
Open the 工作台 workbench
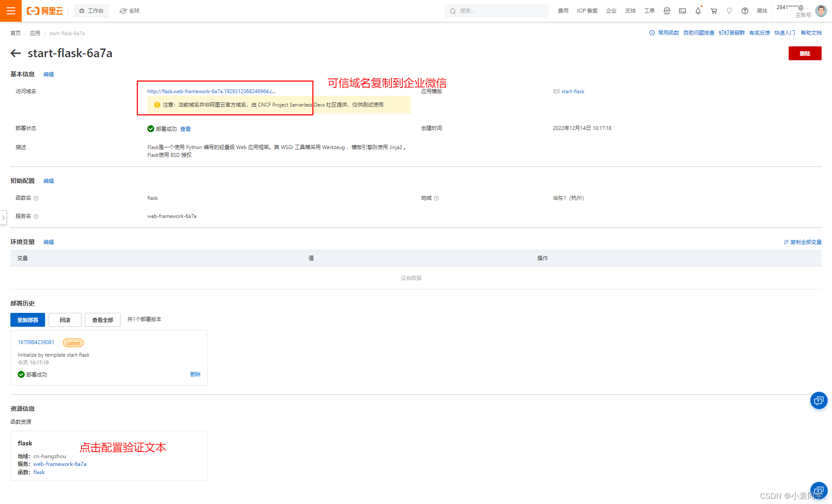91,11
